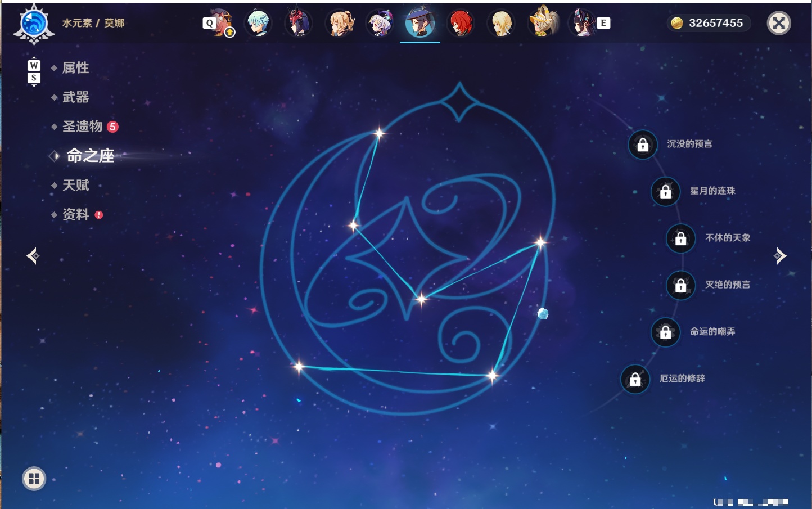This screenshot has height=509, width=812.
Task: Open the locked 沉沦的预言 constellation node
Action: [643, 145]
